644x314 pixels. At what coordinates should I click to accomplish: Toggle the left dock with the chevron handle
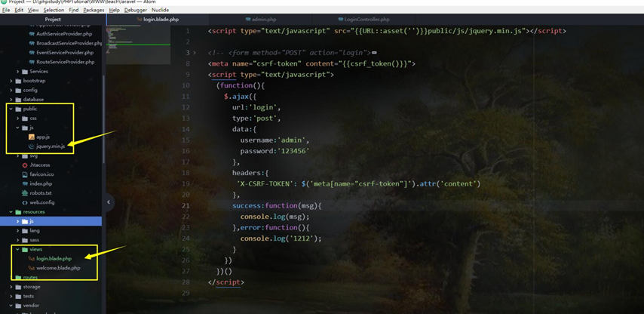point(109,202)
